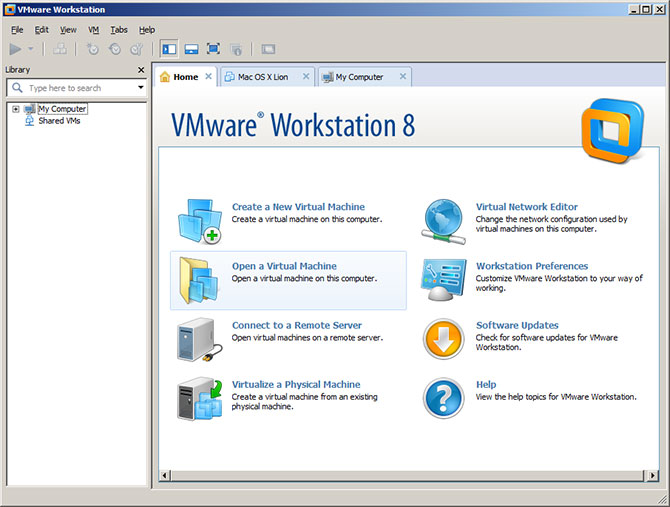
Task: Click the VMware Workstation title bar icon
Action: tap(9, 9)
